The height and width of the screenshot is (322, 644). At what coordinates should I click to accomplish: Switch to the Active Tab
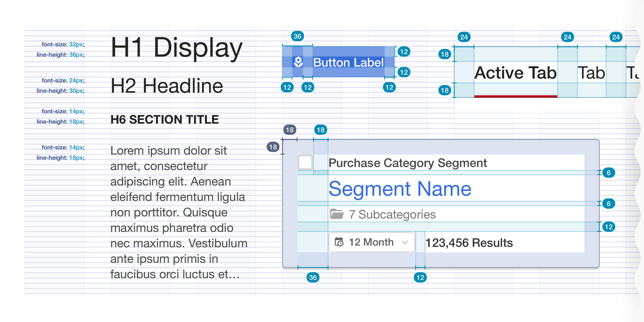pyautogui.click(x=515, y=73)
